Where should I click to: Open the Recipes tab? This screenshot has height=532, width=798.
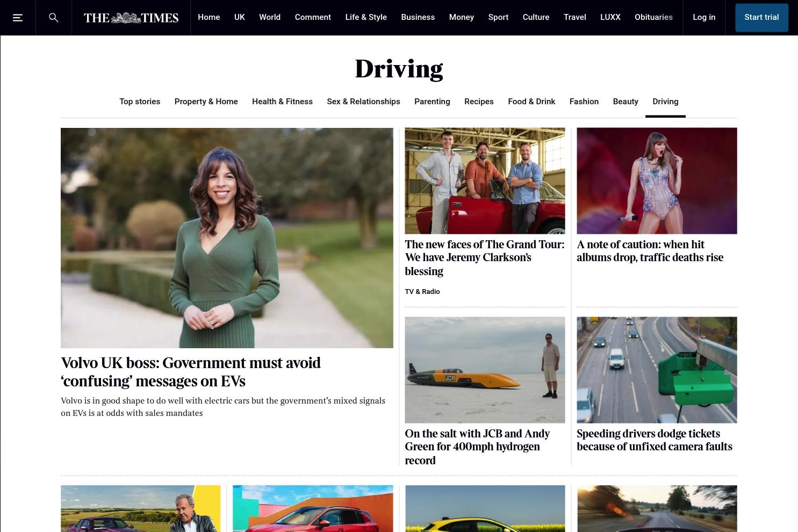(479, 102)
